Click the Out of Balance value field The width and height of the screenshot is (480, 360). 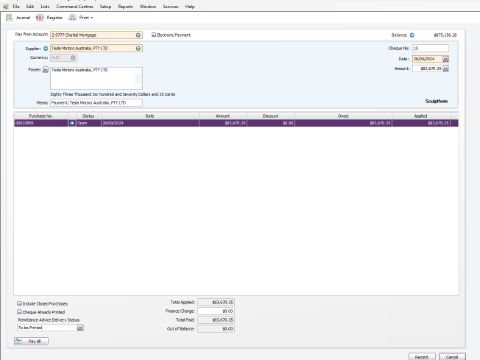[216, 329]
